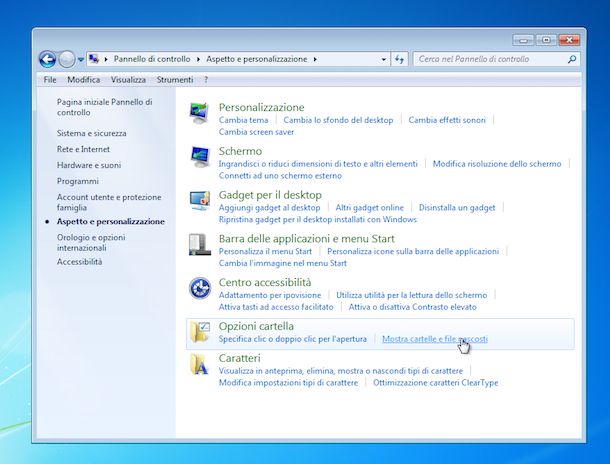This screenshot has height=464, width=610.
Task: Click Aggiungi gadget al desktop
Action: pos(269,208)
